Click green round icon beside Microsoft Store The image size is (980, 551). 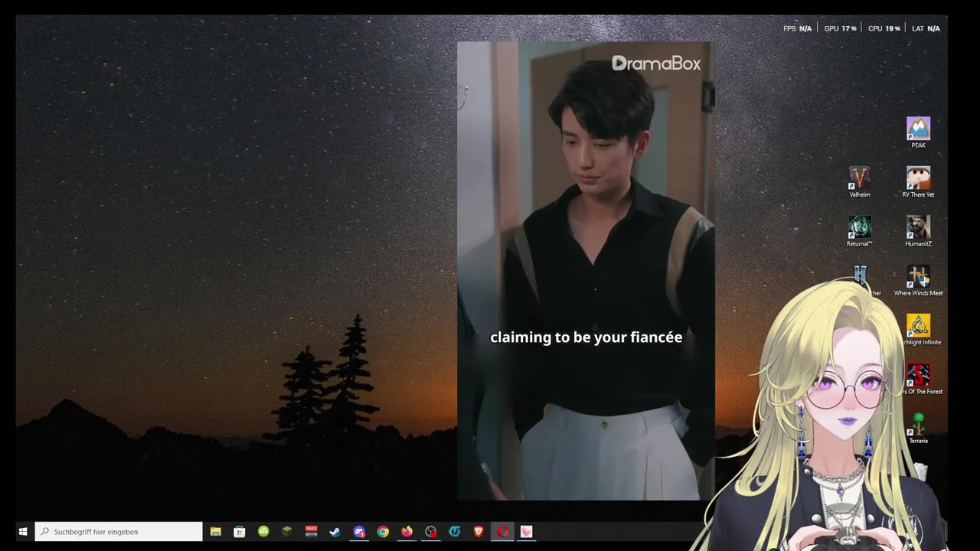click(263, 531)
